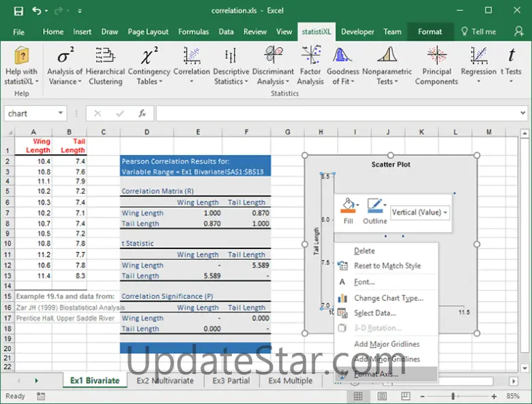Click the zoom slider handle
Image resolution: width=532 pixels, height=404 pixels.
[453, 396]
